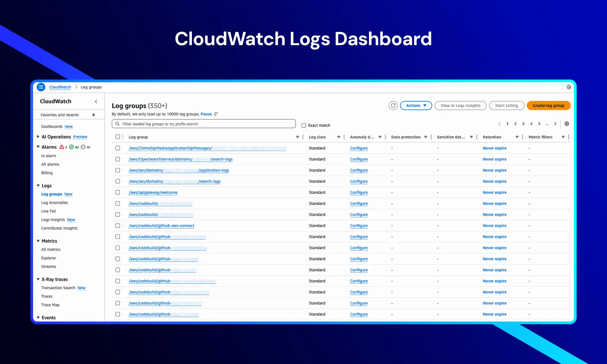Go to page 5 of log groups
The height and width of the screenshot is (364, 607).
[x=539, y=124]
